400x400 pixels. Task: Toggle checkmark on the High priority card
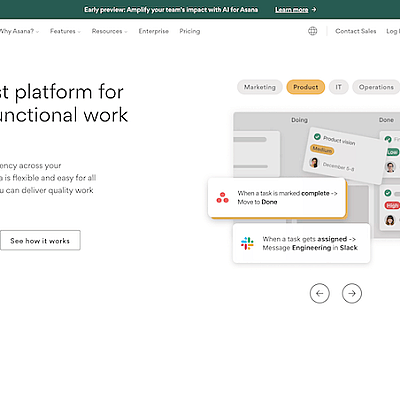(387, 193)
